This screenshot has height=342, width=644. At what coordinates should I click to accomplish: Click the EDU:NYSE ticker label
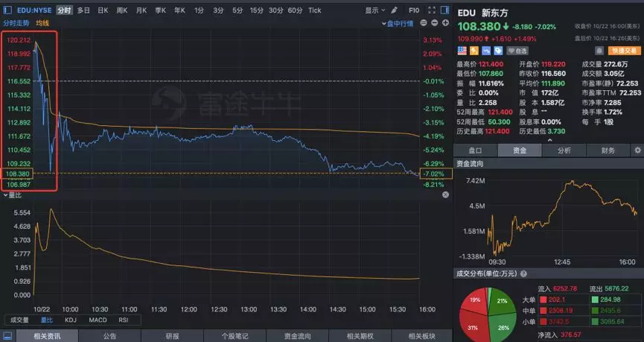(34, 10)
